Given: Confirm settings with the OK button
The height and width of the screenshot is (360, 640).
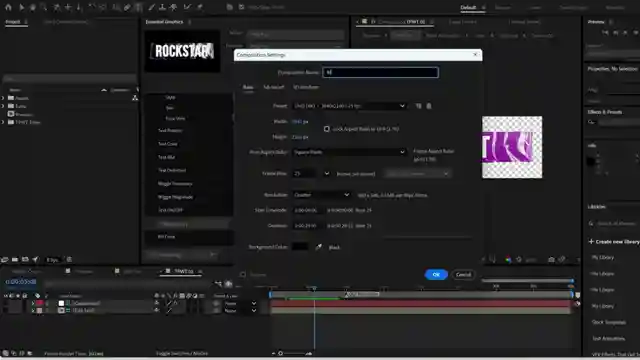Looking at the screenshot, I should [x=436, y=275].
